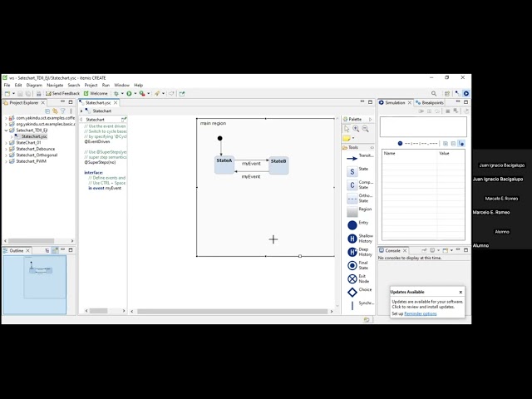Click the Send Feedback button
Image resolution: width=532 pixels, height=399 pixels.
pyautogui.click(x=63, y=94)
